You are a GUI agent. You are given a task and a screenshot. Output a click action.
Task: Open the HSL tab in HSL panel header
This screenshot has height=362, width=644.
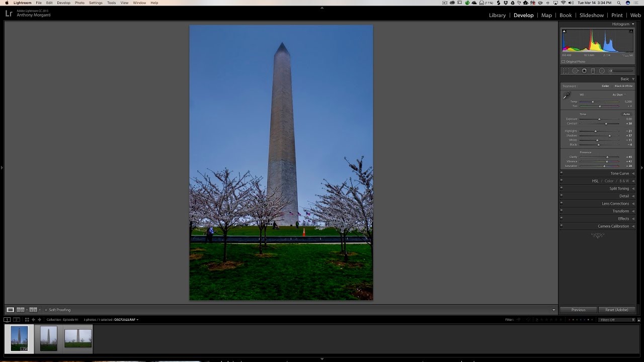(x=595, y=181)
